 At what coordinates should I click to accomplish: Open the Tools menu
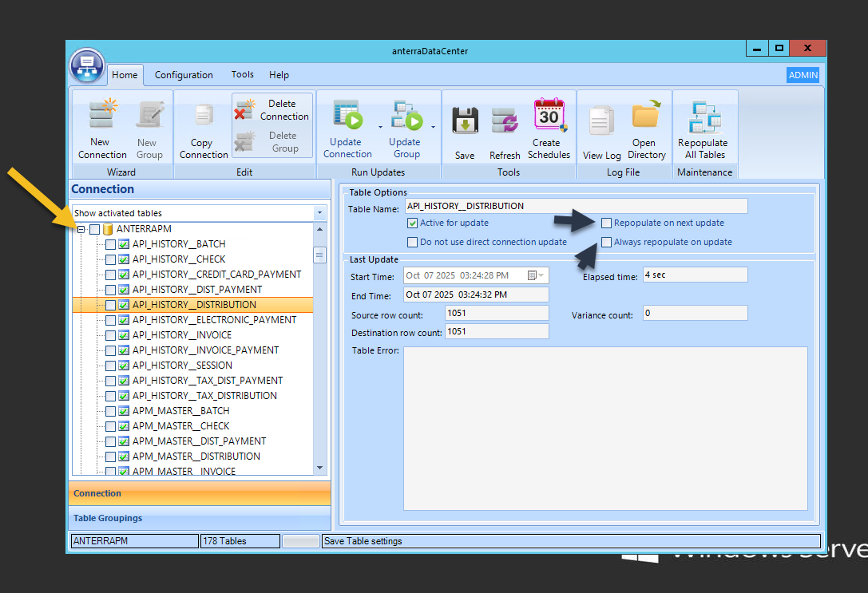(x=243, y=75)
